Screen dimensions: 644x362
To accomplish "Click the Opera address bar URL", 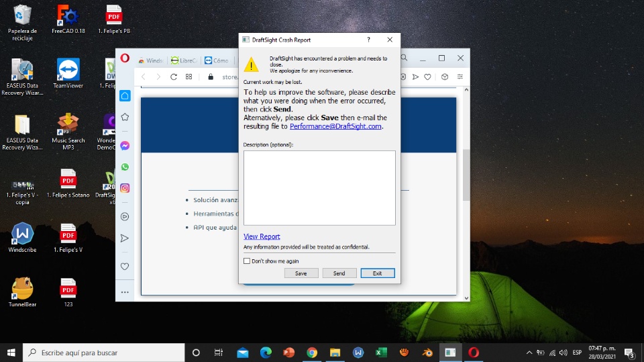I will coord(229,77).
